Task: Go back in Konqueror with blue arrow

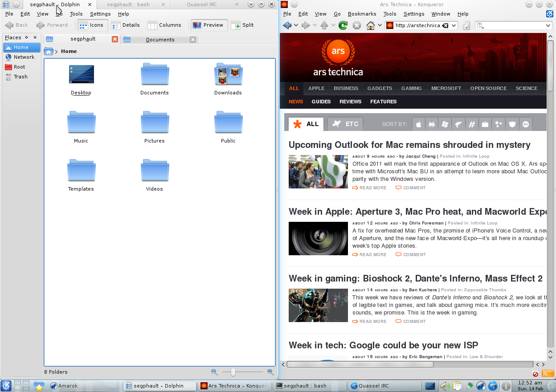Action: point(287,25)
